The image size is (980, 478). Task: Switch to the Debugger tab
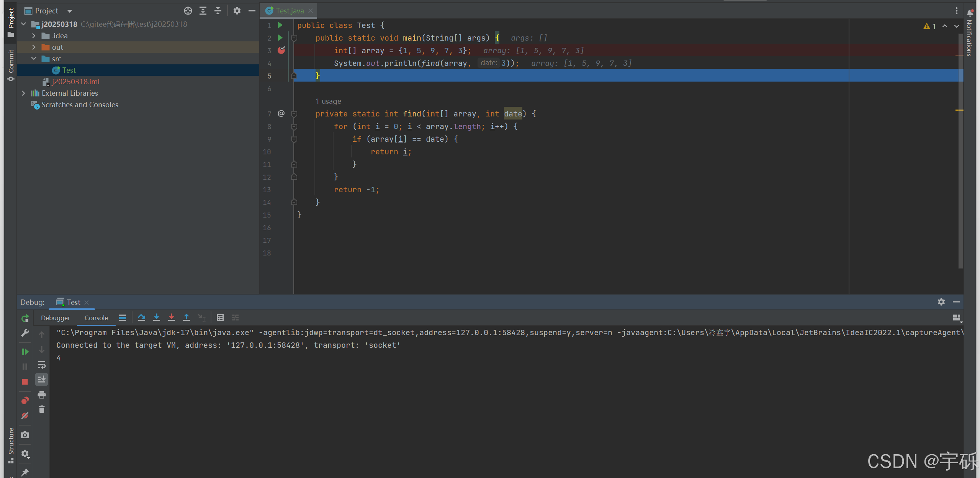(56, 318)
